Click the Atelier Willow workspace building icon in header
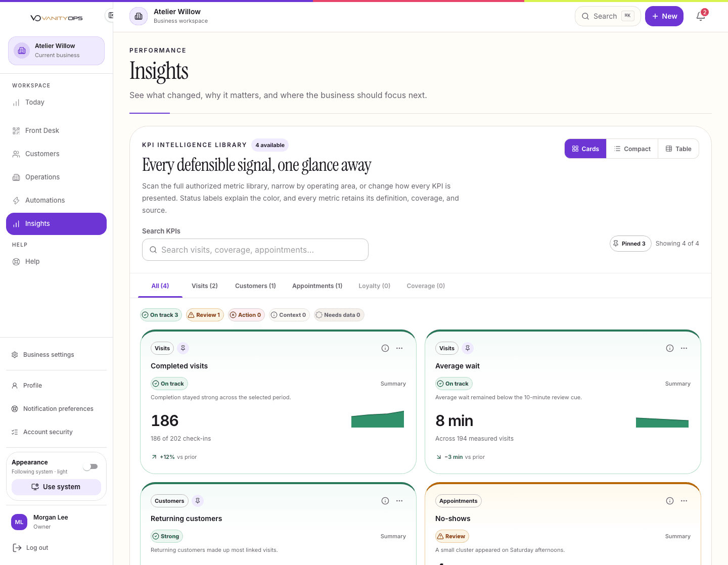728x565 pixels. pyautogui.click(x=139, y=16)
